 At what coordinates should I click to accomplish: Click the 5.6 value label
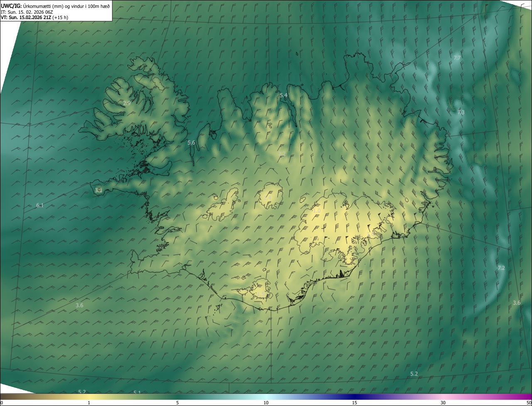pos(191,142)
